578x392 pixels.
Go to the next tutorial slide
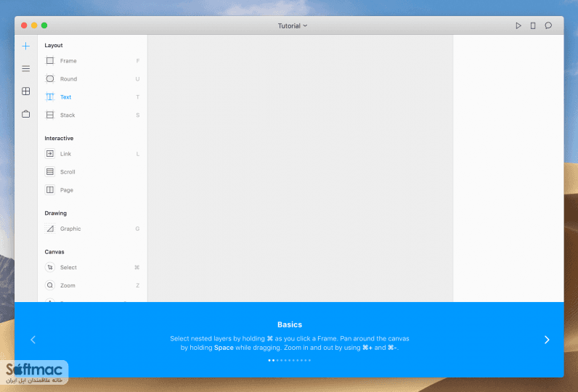click(547, 340)
